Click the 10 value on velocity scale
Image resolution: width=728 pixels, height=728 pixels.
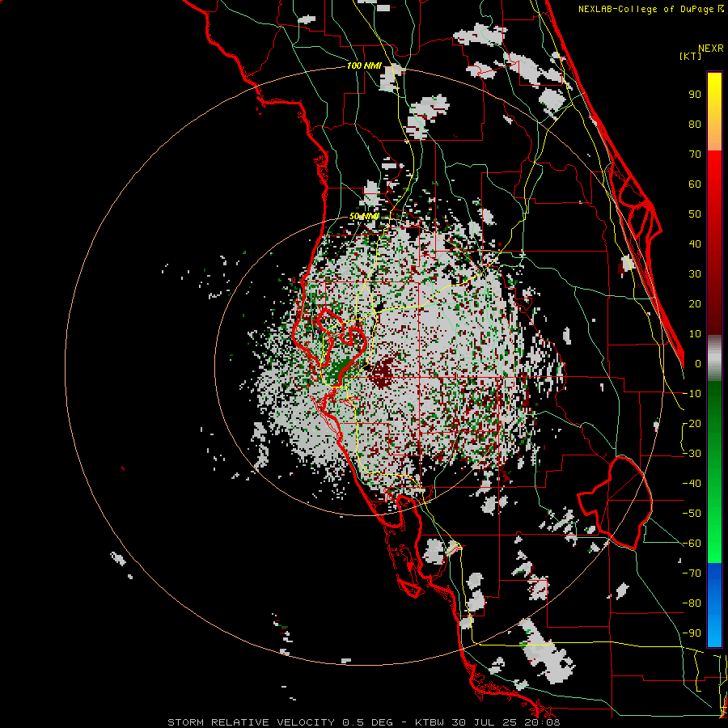(x=695, y=334)
